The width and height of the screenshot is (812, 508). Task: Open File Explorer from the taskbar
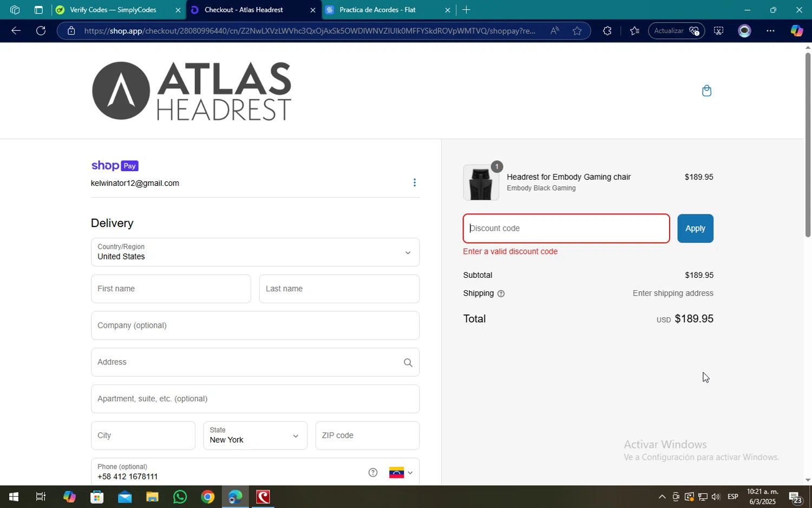coord(152,497)
